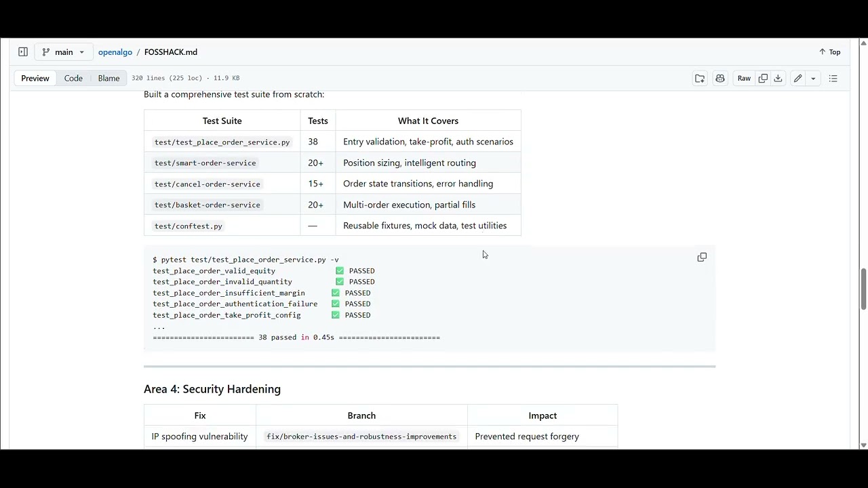Click 'IP spoofing vulnerability' cell
Screen dimensions: 868x488
(200, 436)
